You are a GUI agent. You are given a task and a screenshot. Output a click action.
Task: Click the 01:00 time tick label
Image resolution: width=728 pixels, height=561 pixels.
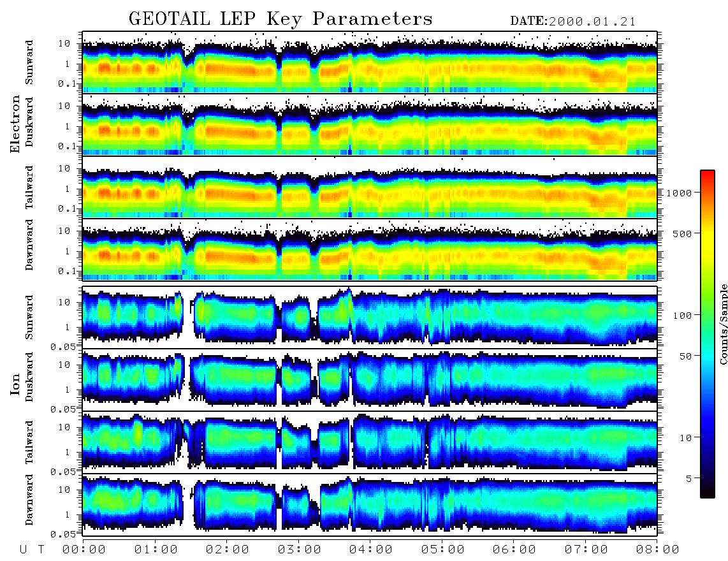[x=156, y=550]
